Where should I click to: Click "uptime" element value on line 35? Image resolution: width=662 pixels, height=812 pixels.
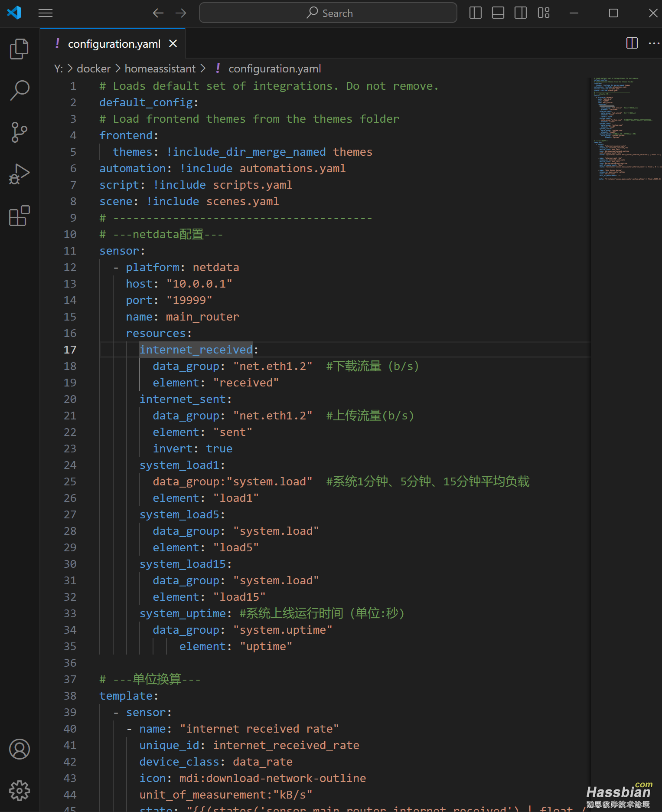[x=266, y=647]
